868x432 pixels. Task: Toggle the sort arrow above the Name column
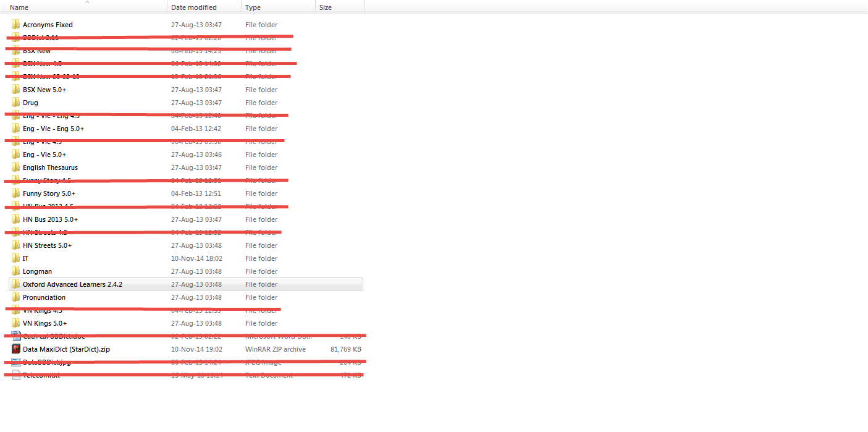[87, 2]
